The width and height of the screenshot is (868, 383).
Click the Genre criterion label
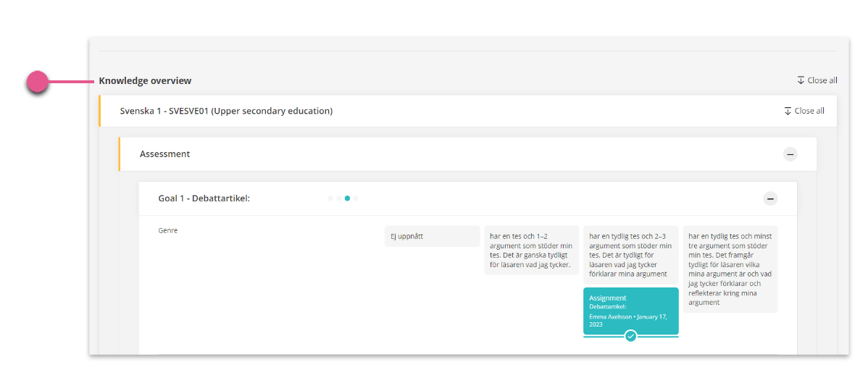point(168,230)
